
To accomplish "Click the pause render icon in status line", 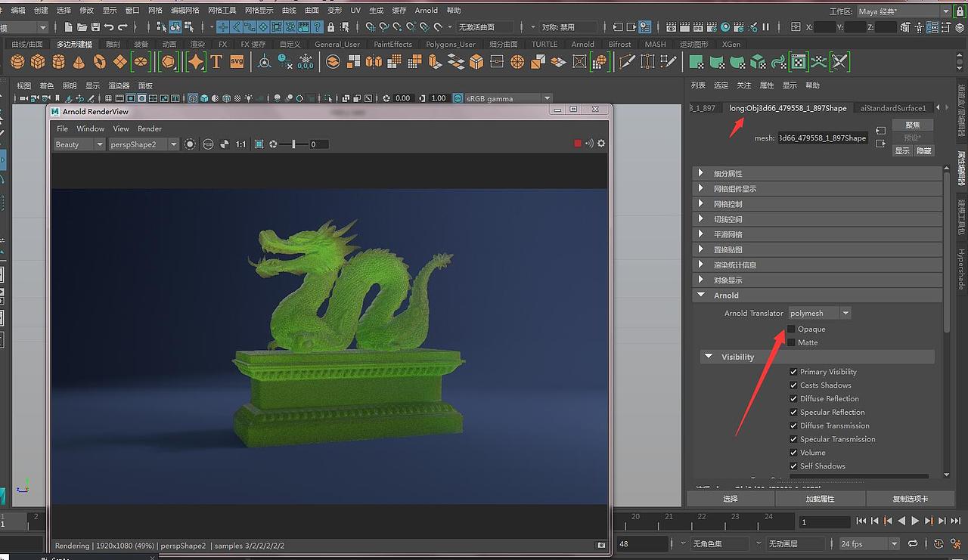I will point(765,27).
